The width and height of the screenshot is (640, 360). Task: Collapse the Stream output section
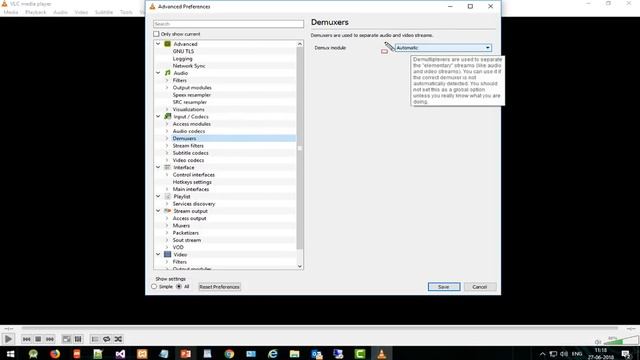point(158,211)
